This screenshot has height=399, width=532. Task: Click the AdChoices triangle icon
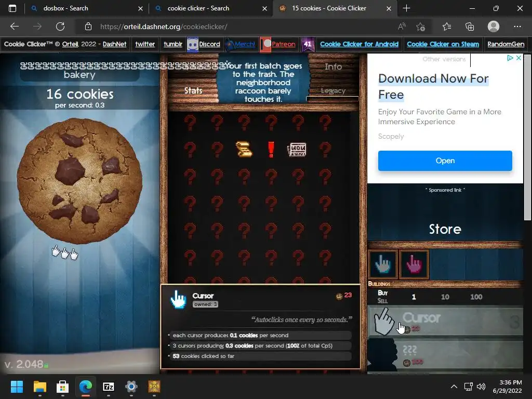coord(510,58)
